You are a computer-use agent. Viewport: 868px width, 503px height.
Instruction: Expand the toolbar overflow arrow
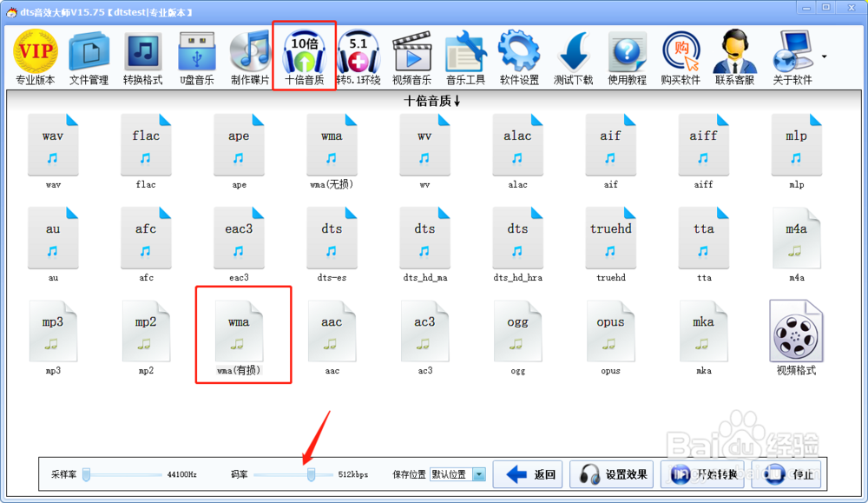[x=825, y=56]
